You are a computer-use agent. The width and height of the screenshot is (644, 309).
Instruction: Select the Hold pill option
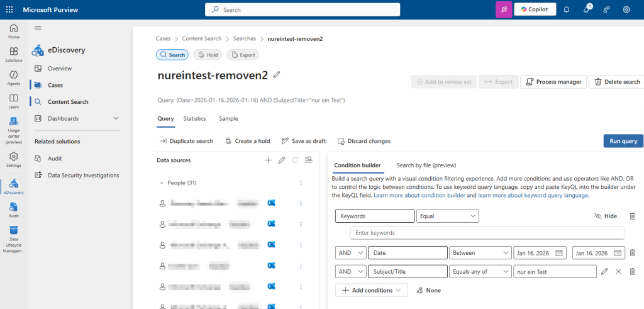click(208, 55)
